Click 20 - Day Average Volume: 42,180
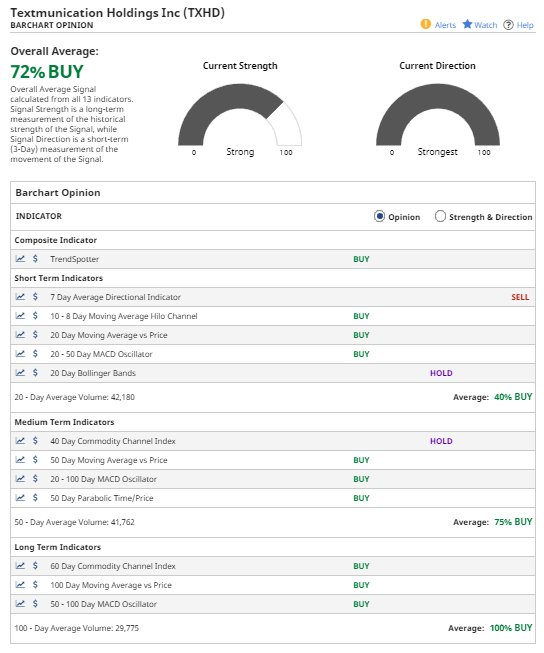The height and width of the screenshot is (653, 544). tap(75, 397)
